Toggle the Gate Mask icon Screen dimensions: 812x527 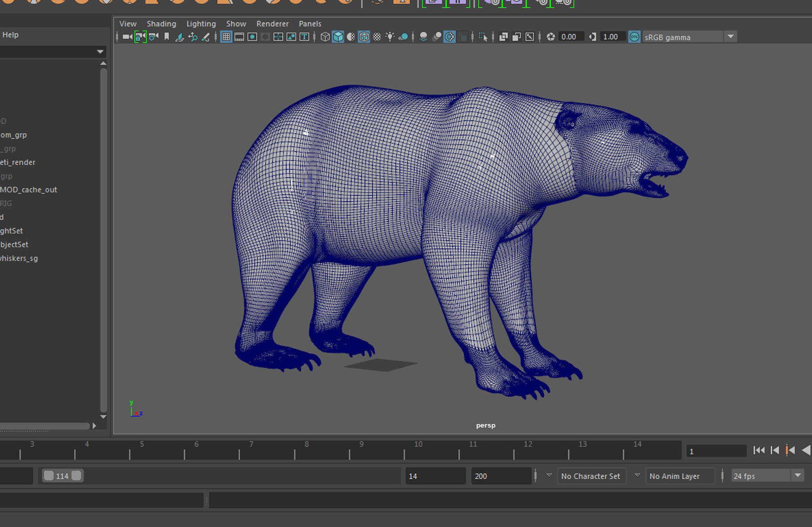[265, 37]
